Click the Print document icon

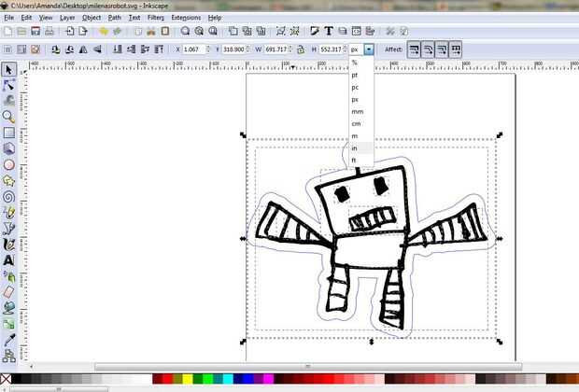click(49, 32)
